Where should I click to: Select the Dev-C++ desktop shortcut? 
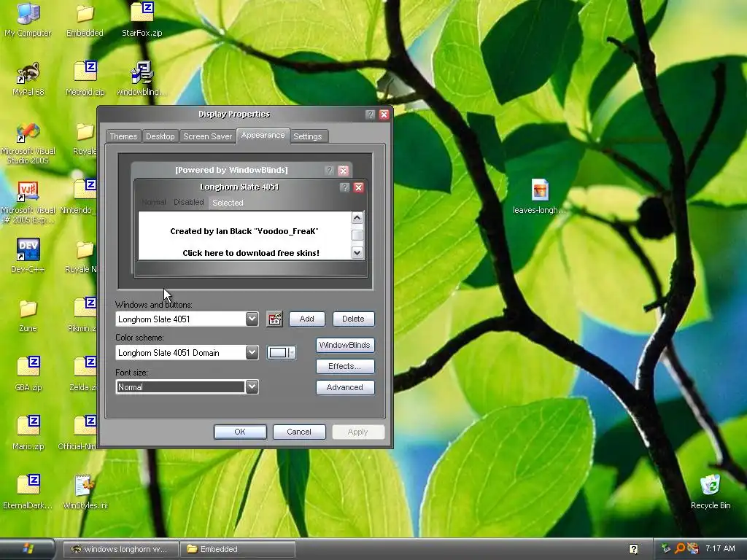pos(28,256)
